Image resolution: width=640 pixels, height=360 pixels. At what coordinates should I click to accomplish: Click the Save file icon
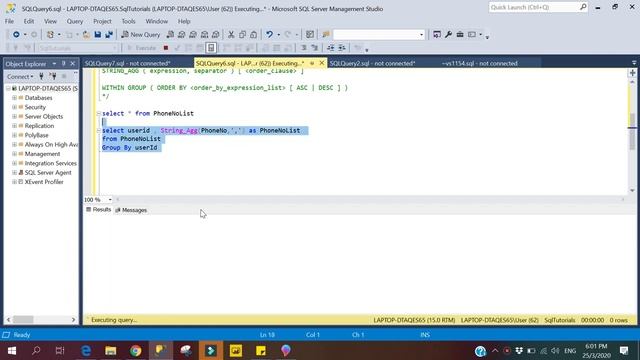coord(98,35)
